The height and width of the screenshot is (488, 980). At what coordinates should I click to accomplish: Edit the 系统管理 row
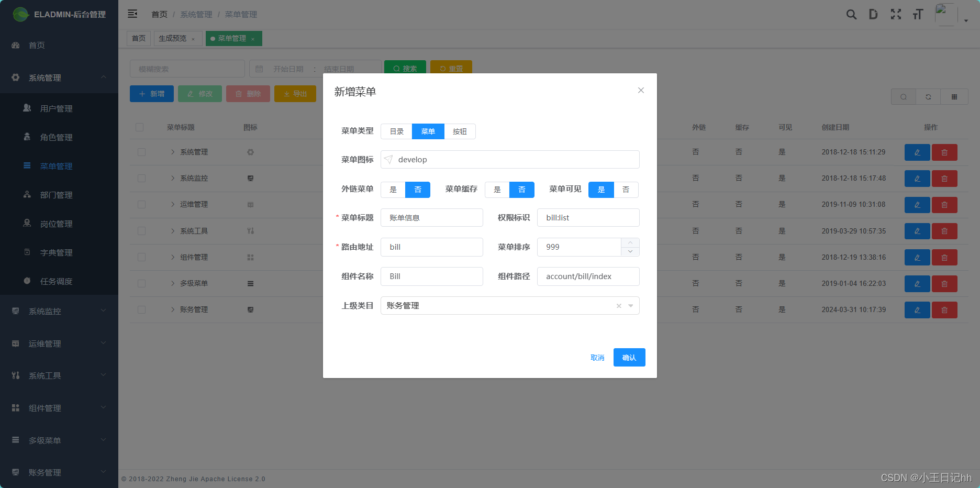point(917,152)
